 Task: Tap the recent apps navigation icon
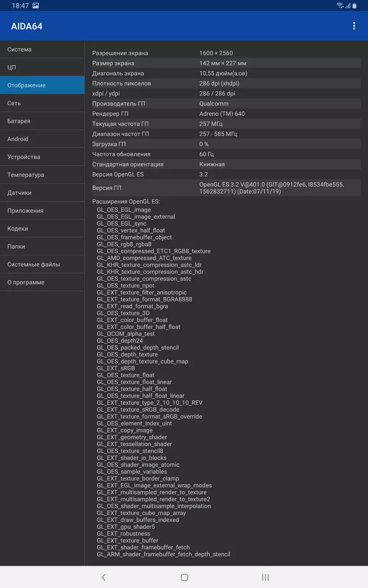(265, 577)
